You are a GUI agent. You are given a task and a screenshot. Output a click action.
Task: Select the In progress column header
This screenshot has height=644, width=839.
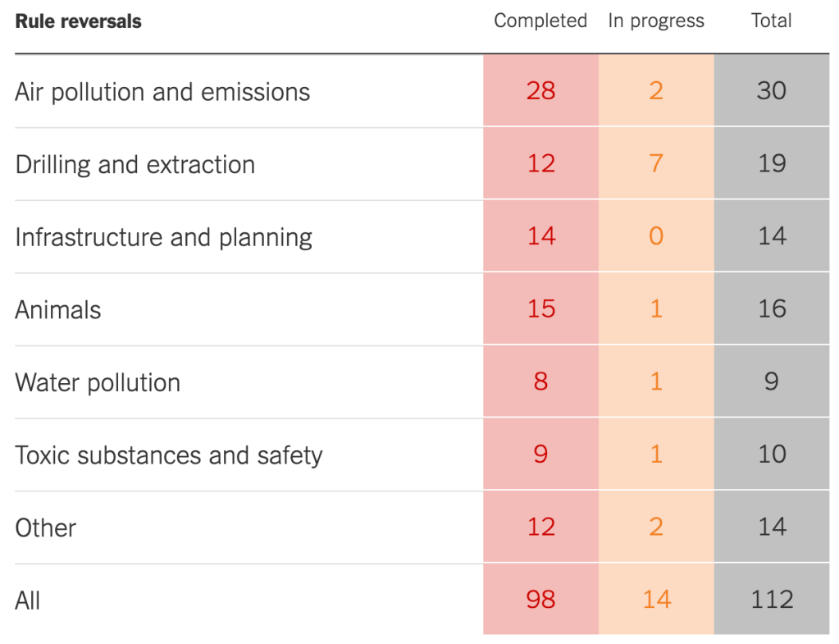[656, 21]
